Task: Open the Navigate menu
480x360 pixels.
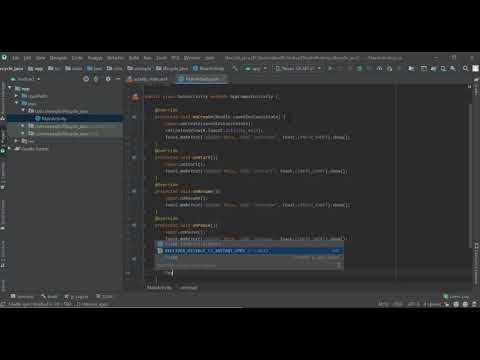Action: click(x=58, y=58)
